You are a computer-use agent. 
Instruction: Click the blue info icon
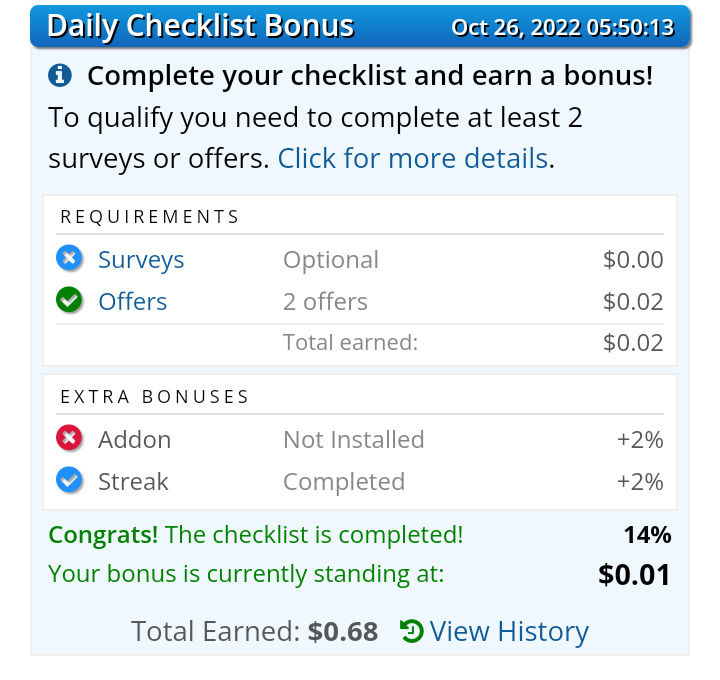coord(60,75)
